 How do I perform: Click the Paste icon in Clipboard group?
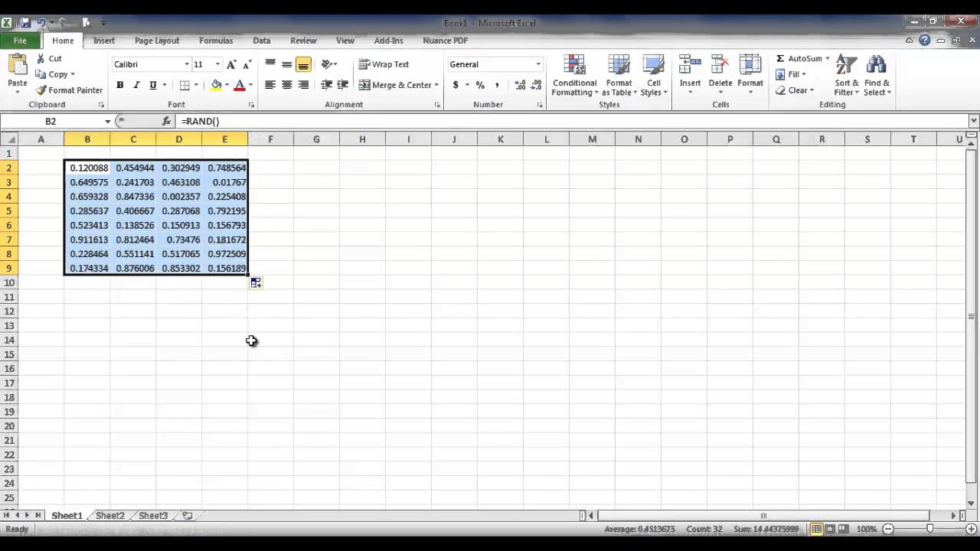click(x=17, y=64)
